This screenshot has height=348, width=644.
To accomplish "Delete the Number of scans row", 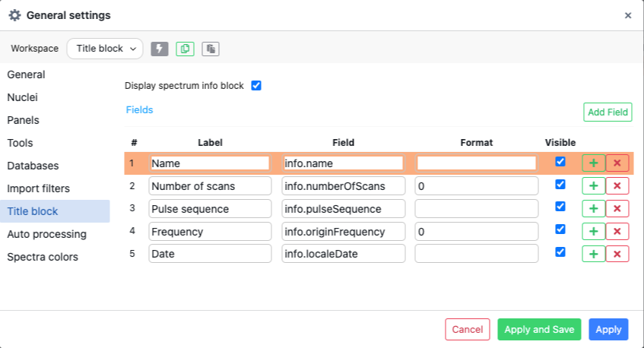I will pos(617,186).
